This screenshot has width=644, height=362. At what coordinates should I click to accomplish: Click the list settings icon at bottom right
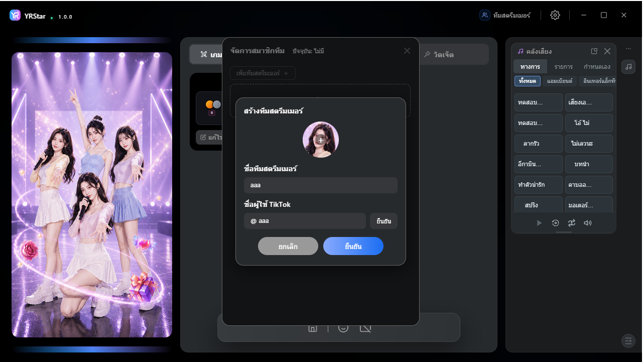(628, 341)
